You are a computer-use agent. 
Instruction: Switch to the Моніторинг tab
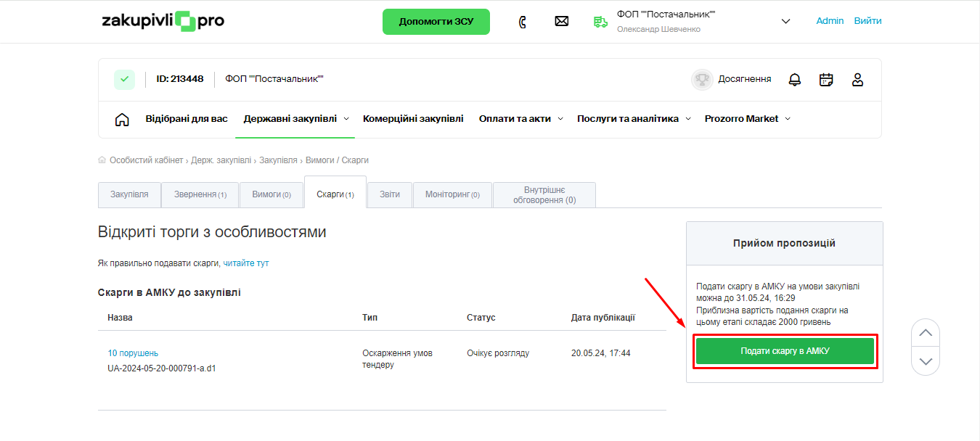pyautogui.click(x=452, y=195)
